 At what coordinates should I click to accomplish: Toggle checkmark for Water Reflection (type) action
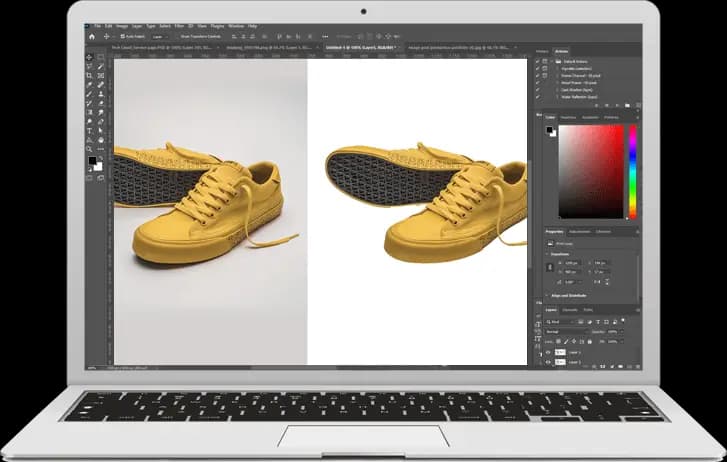[537, 97]
